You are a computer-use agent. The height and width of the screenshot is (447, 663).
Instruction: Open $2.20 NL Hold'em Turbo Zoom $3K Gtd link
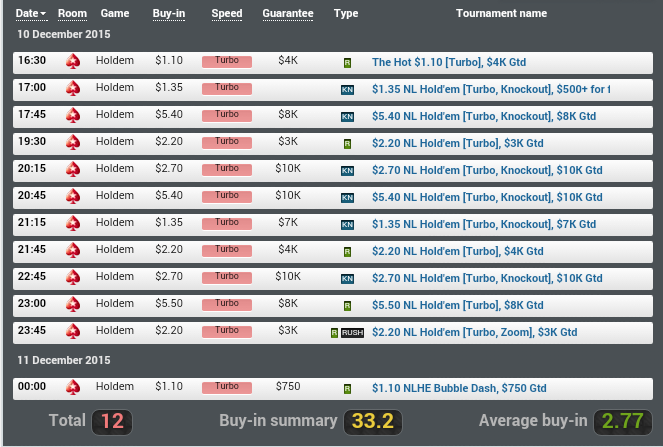[x=474, y=333]
